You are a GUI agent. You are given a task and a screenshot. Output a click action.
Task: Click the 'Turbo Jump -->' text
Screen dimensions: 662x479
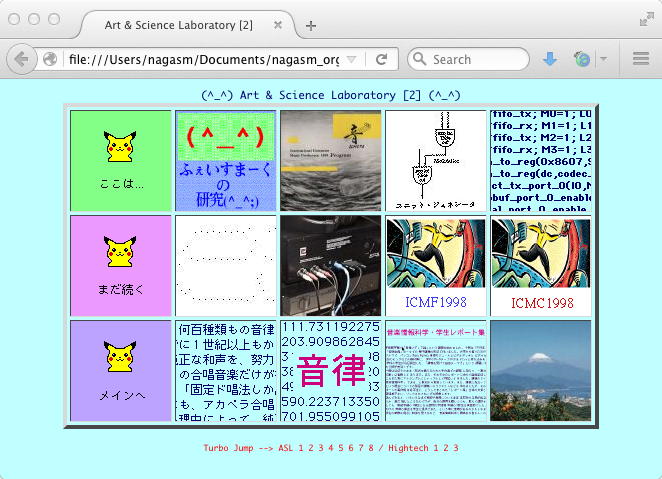pos(239,448)
